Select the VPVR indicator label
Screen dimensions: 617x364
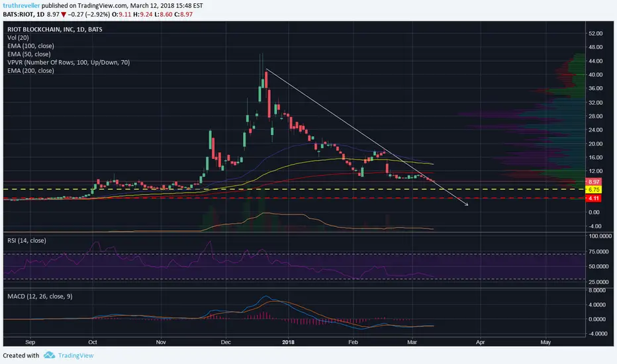coord(68,62)
